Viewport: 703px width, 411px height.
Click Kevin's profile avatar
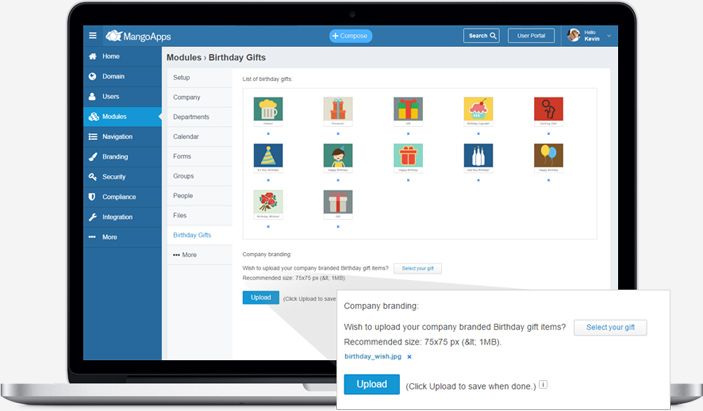point(573,35)
